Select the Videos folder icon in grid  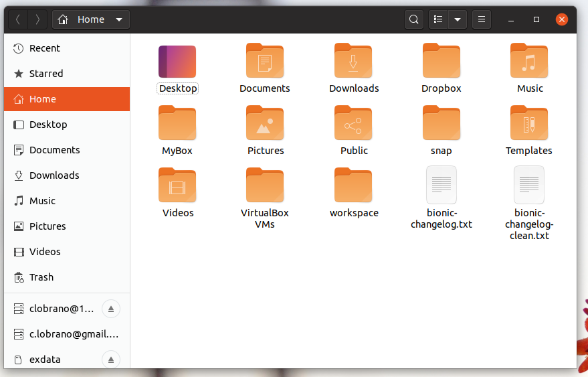point(177,185)
